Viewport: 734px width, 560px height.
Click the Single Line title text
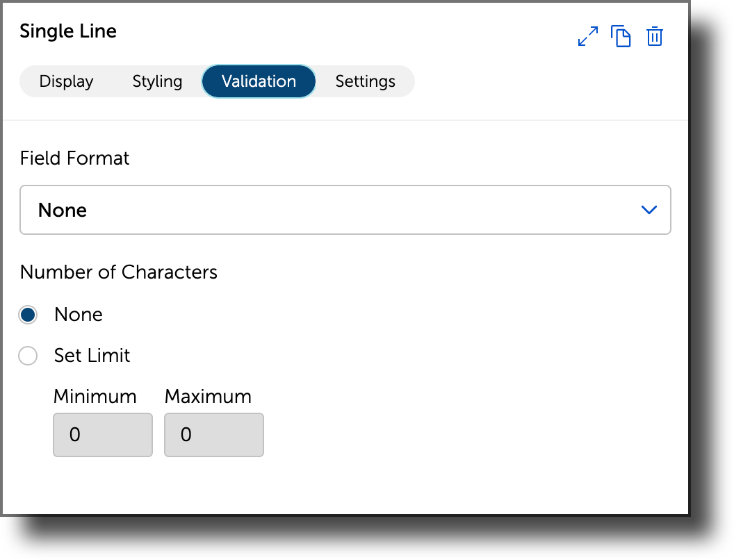[x=67, y=31]
